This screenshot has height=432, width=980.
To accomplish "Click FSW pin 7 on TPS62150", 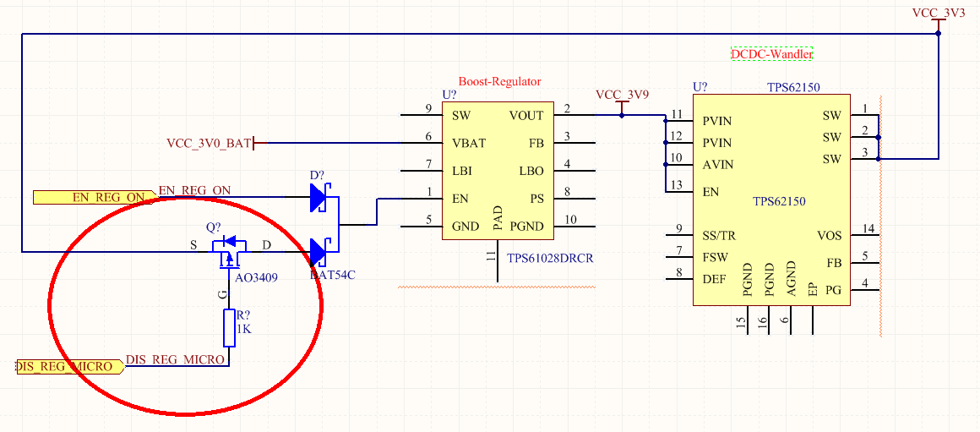I will tap(678, 256).
